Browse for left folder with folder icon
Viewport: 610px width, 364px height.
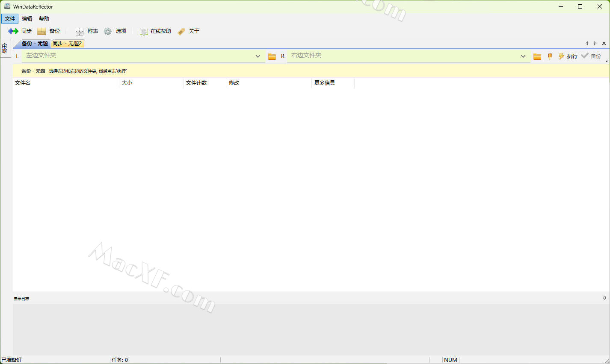click(272, 56)
